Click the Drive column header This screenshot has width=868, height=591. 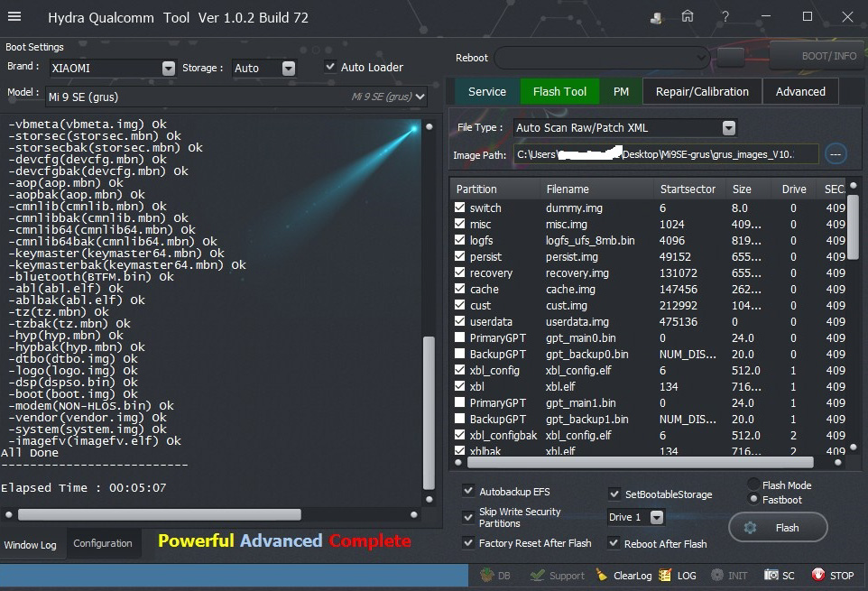(x=794, y=189)
